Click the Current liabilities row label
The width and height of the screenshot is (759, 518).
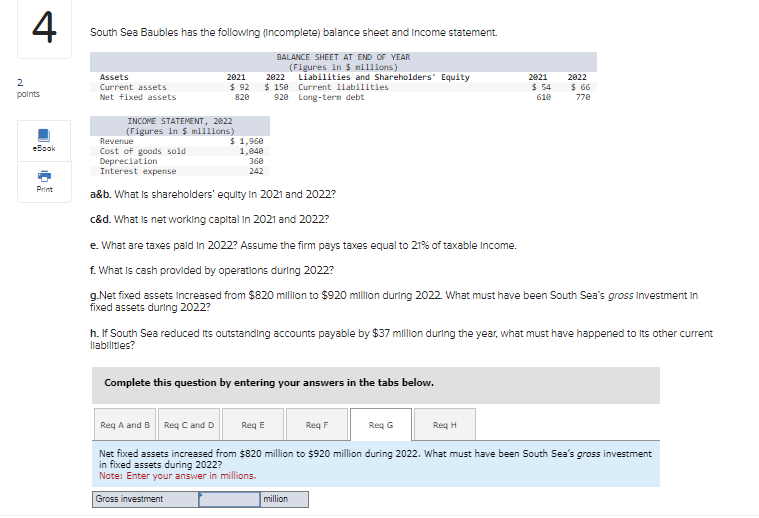[x=343, y=87]
